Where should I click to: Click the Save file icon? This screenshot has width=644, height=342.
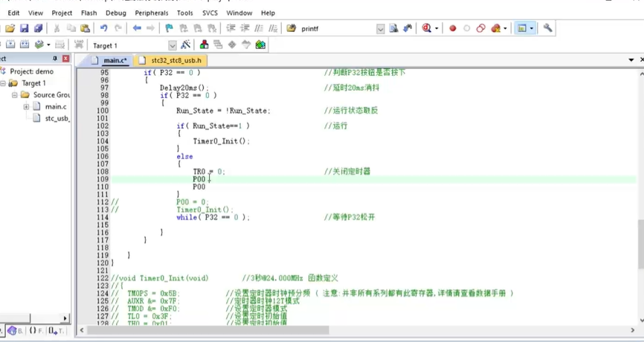tap(24, 28)
